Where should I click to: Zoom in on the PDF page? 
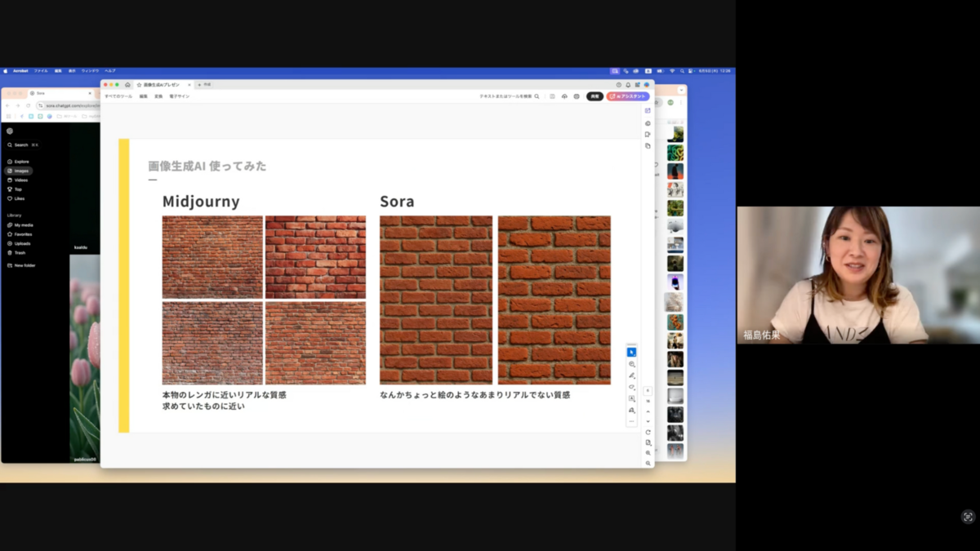pos(648,453)
